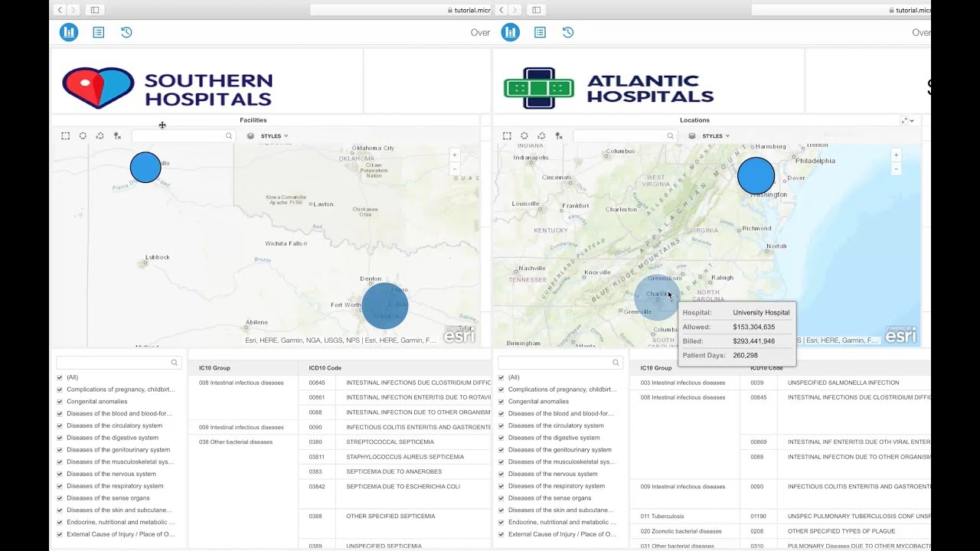The image size is (980, 551).
Task: Select lasso selection tool on Locations map
Action: [x=541, y=135]
